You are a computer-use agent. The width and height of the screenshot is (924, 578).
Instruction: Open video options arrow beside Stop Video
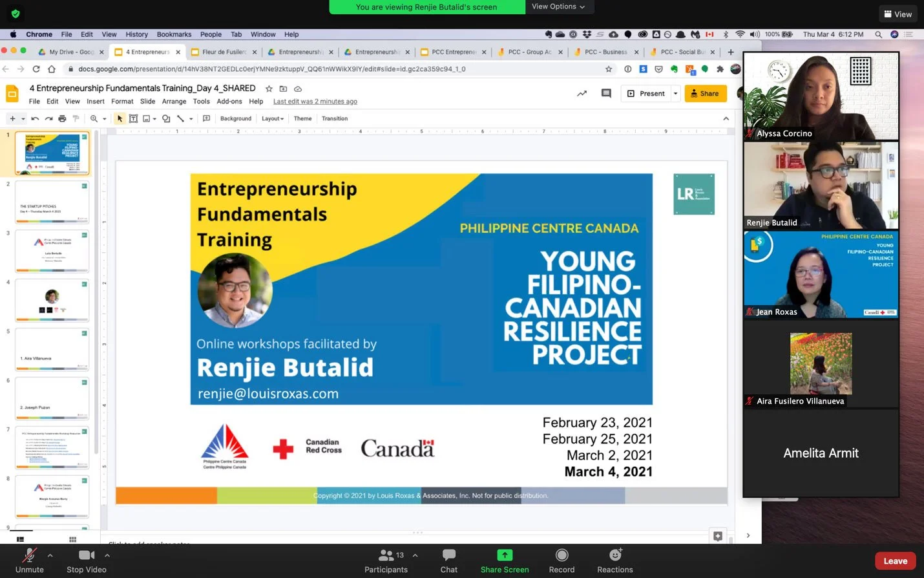coord(107,555)
